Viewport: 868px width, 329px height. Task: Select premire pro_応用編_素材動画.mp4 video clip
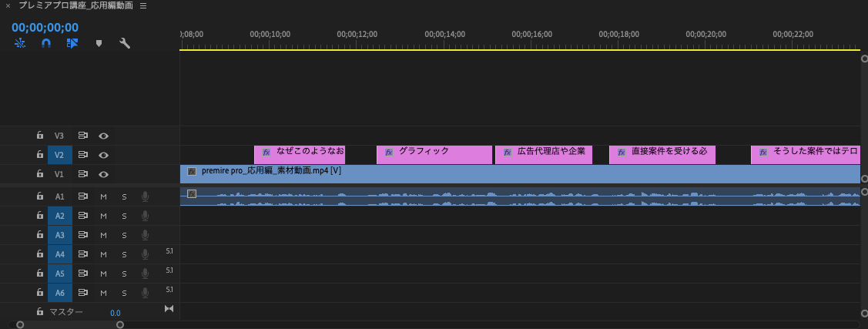(x=520, y=174)
